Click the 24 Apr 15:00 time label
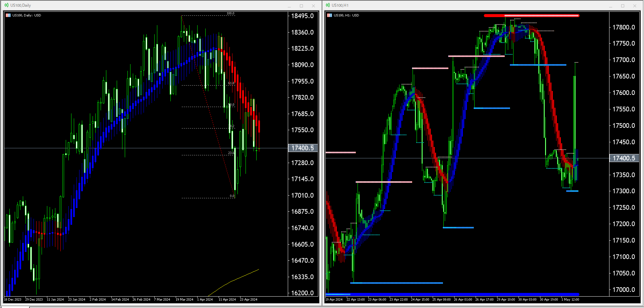The width and height of the screenshot is (644, 308). click(x=420, y=300)
